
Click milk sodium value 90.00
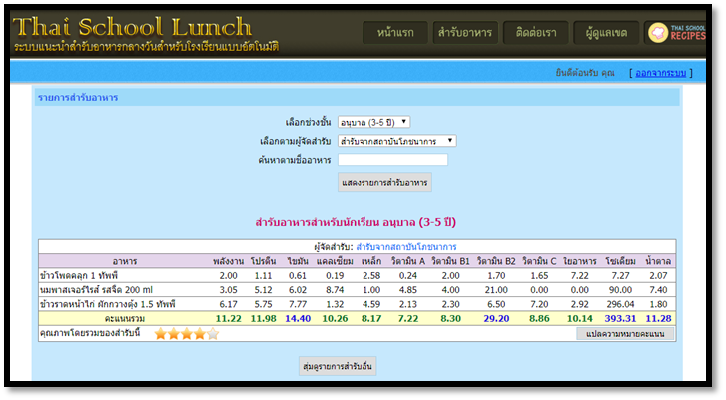click(x=620, y=290)
